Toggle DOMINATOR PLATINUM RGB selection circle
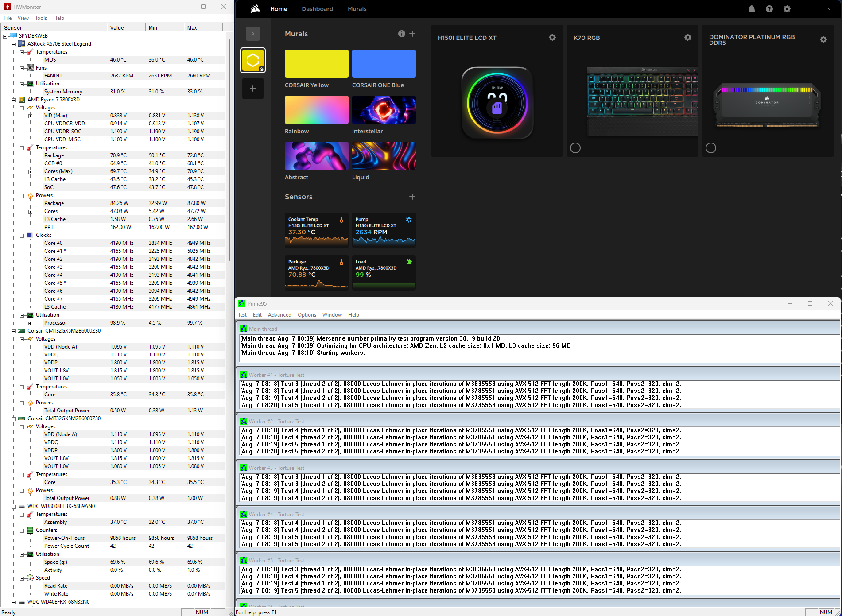842x616 pixels. pos(711,148)
